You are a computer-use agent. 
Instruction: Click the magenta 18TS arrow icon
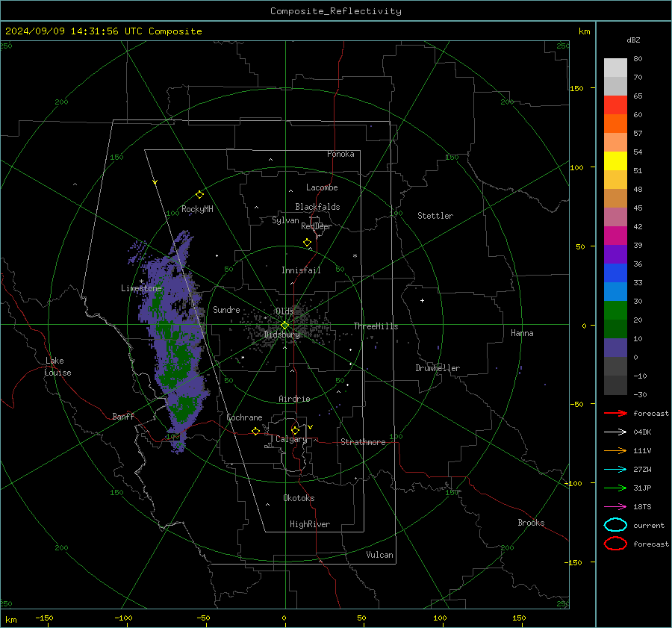[615, 507]
